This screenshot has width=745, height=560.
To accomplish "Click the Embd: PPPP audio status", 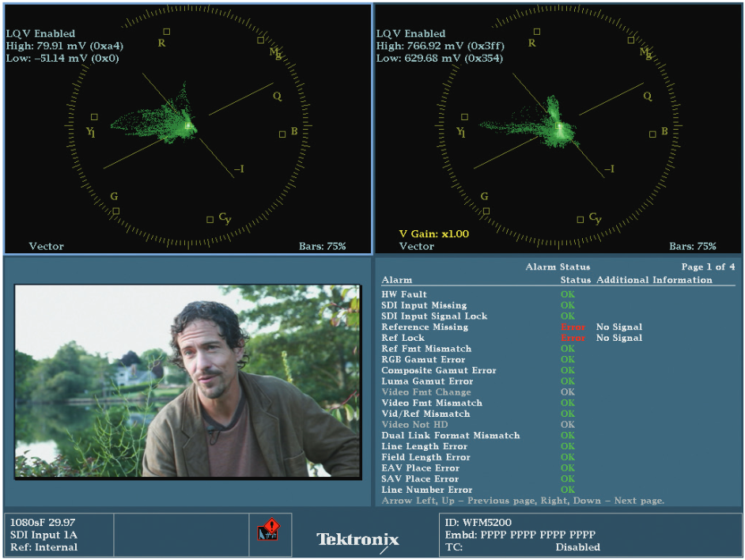I will (x=520, y=535).
